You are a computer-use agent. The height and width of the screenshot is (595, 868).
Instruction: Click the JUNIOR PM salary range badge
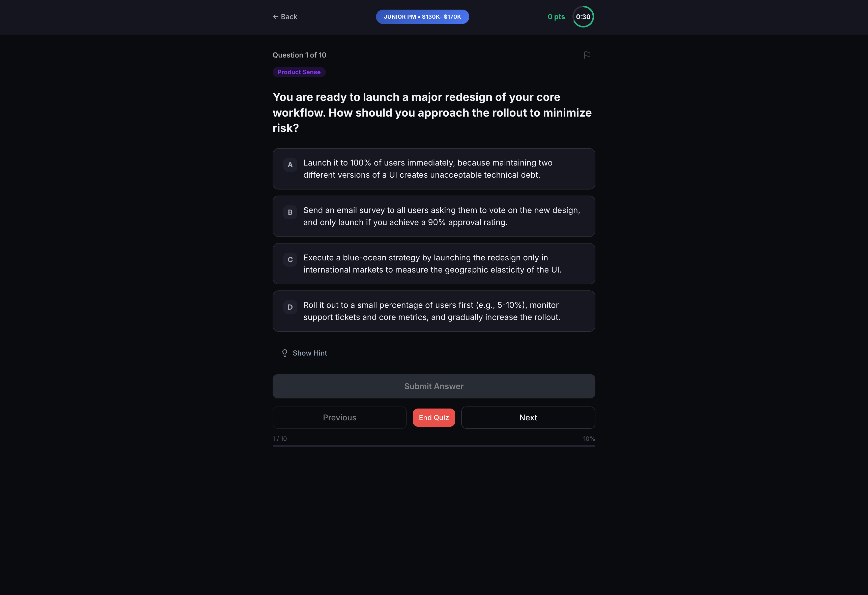point(422,16)
